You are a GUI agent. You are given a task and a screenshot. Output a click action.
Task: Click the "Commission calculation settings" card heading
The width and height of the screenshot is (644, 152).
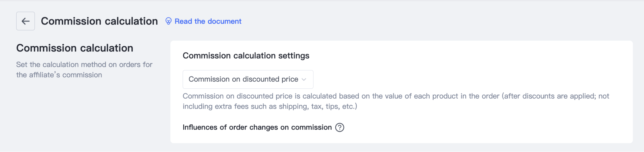pyautogui.click(x=246, y=56)
